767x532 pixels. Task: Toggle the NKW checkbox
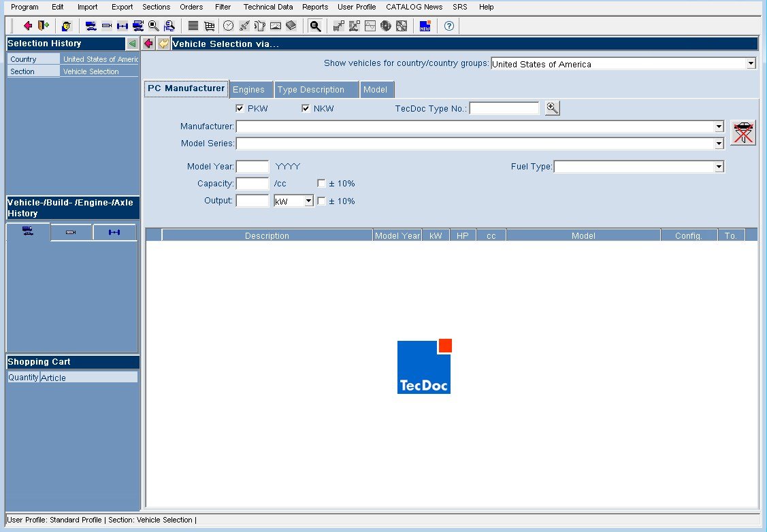click(306, 109)
